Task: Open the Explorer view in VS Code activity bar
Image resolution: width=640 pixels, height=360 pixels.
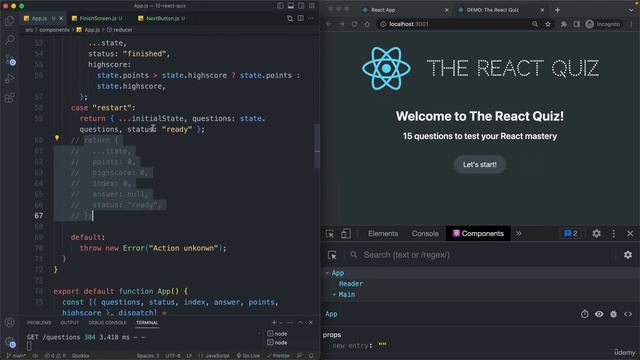Action: click(x=9, y=20)
